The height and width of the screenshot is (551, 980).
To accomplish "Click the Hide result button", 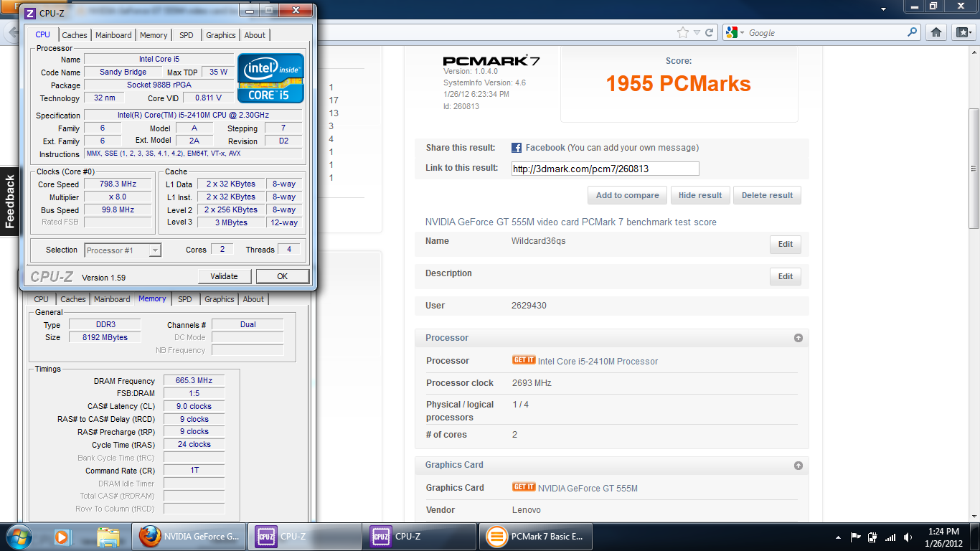I will click(700, 195).
